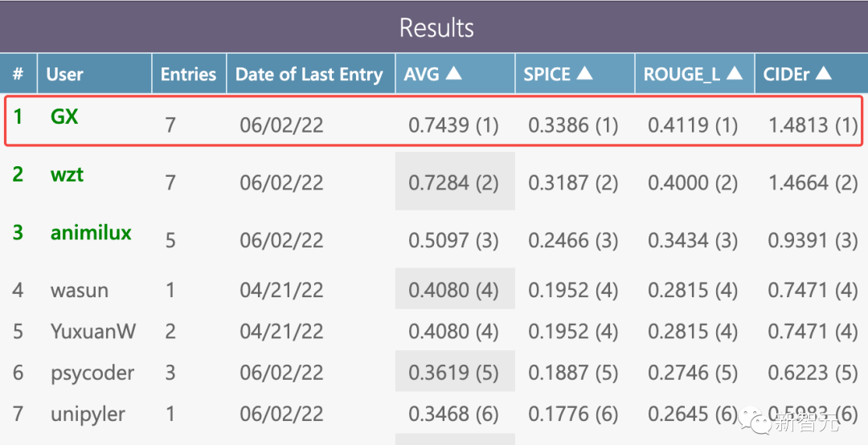The width and height of the screenshot is (868, 445).
Task: Click the Entries column header
Action: [188, 75]
